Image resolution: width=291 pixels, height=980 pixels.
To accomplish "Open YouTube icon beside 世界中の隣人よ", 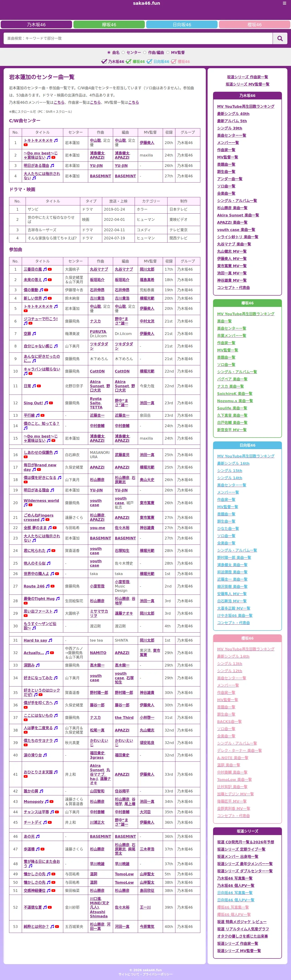I will (57, 574).
